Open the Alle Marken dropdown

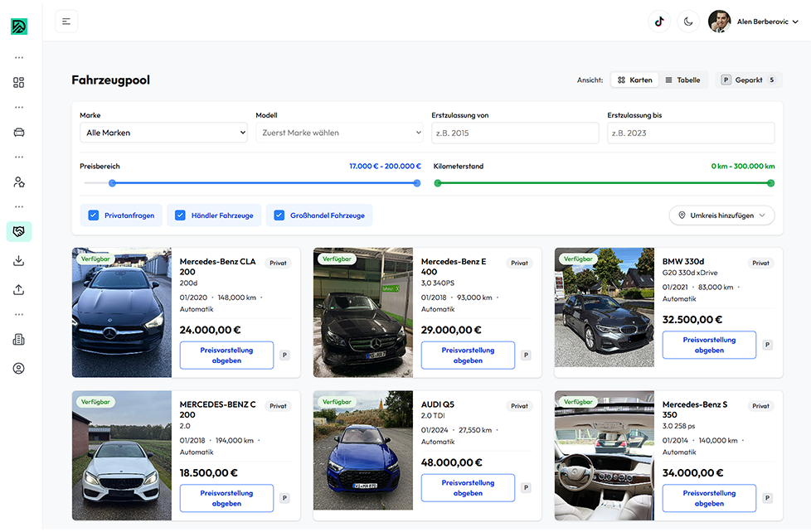[163, 133]
